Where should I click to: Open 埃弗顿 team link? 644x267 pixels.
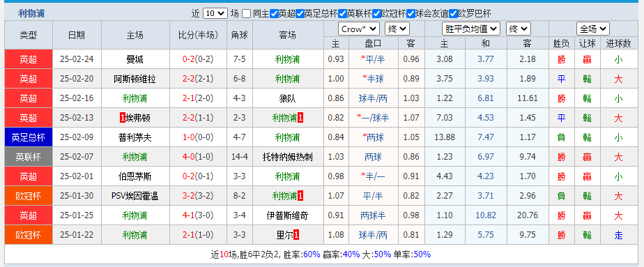(x=137, y=119)
